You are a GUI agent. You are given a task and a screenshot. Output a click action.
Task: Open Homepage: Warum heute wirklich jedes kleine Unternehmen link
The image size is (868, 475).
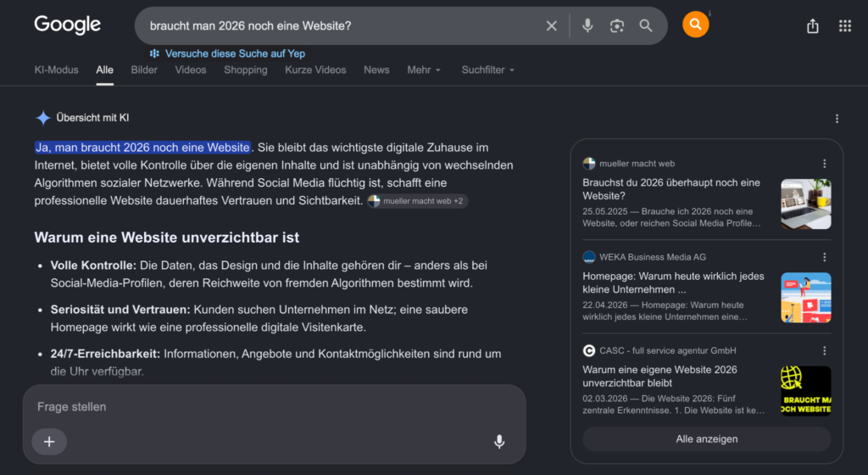coord(673,282)
